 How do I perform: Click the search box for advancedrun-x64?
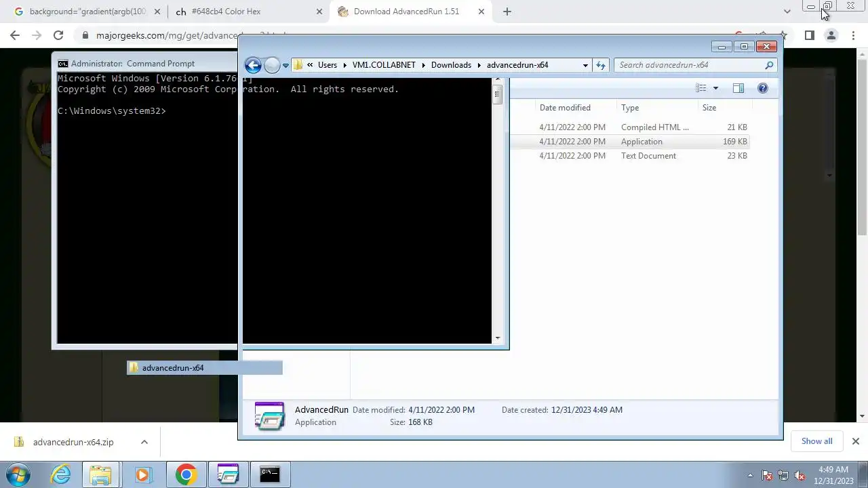tap(695, 65)
